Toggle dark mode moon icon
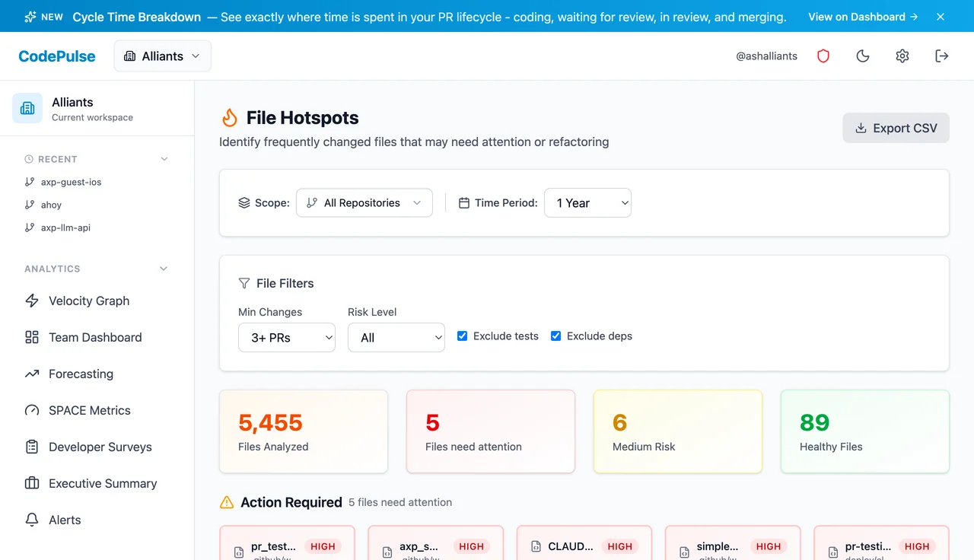The height and width of the screenshot is (560, 974). coord(863,56)
